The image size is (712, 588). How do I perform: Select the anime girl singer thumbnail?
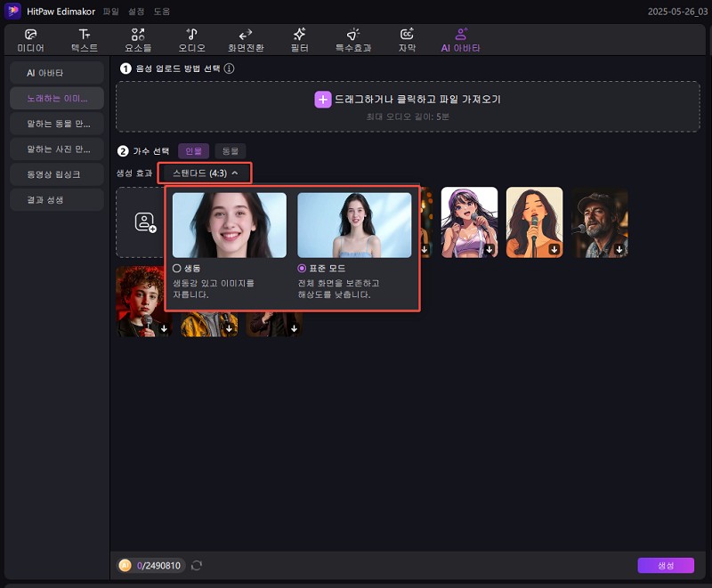point(469,222)
